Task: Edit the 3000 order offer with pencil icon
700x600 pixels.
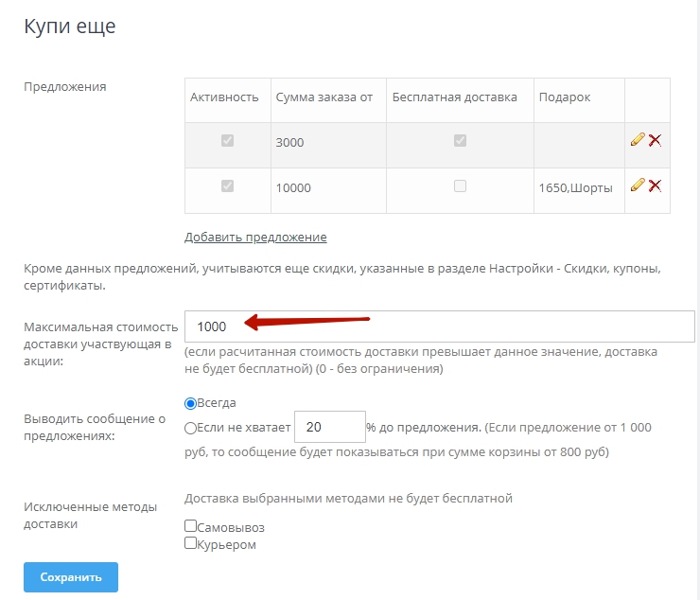Action: (638, 140)
